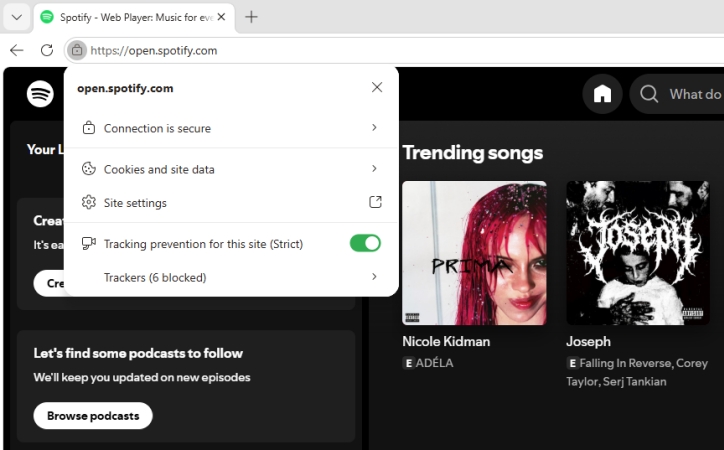The image size is (724, 450).
Task: Expand the Connection is secure chevron
Action: [374, 127]
